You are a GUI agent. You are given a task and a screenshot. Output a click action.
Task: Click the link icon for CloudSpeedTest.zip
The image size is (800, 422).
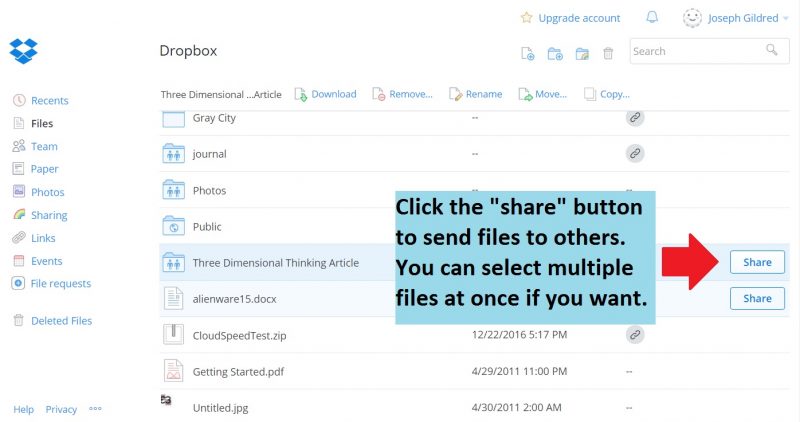[x=635, y=335]
